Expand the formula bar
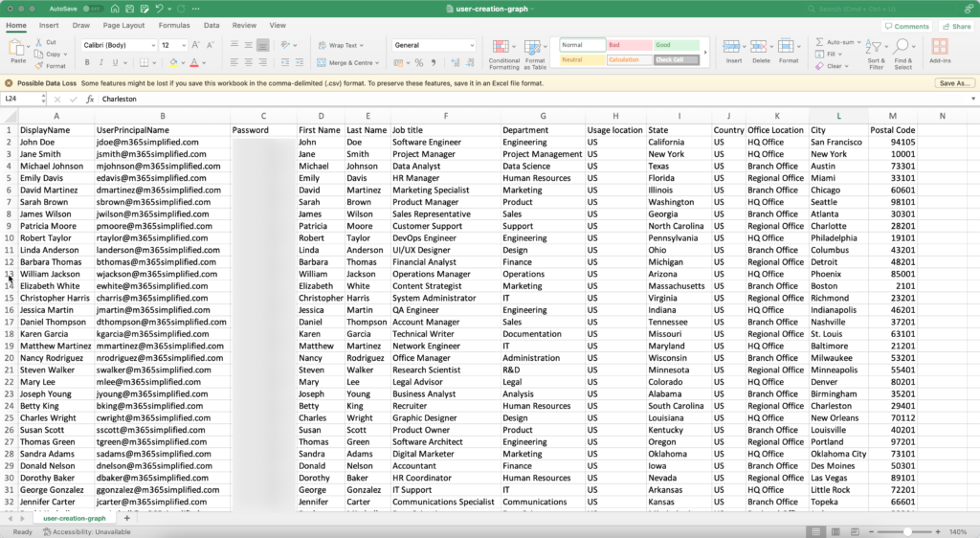The image size is (980, 538). coord(972,99)
